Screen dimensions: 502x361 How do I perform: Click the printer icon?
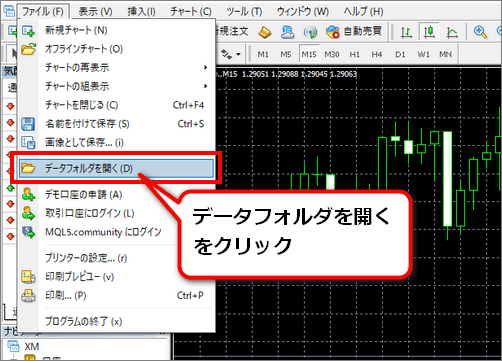click(x=28, y=295)
